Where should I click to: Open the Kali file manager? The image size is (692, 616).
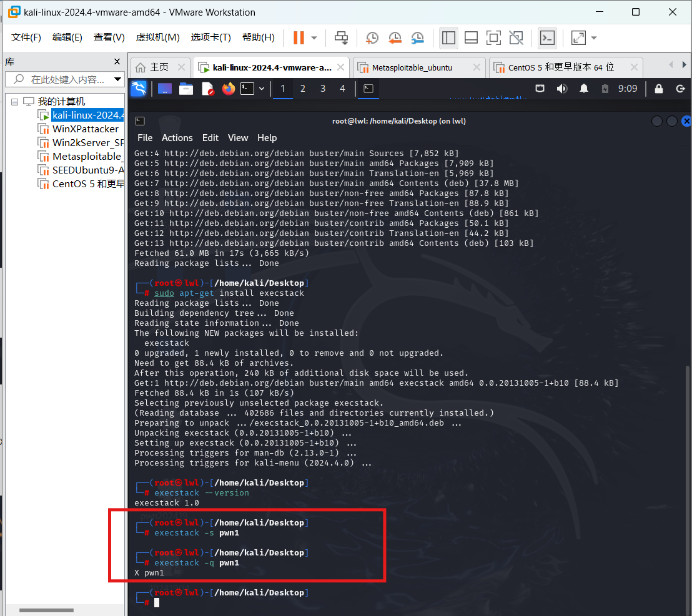pyautogui.click(x=185, y=89)
